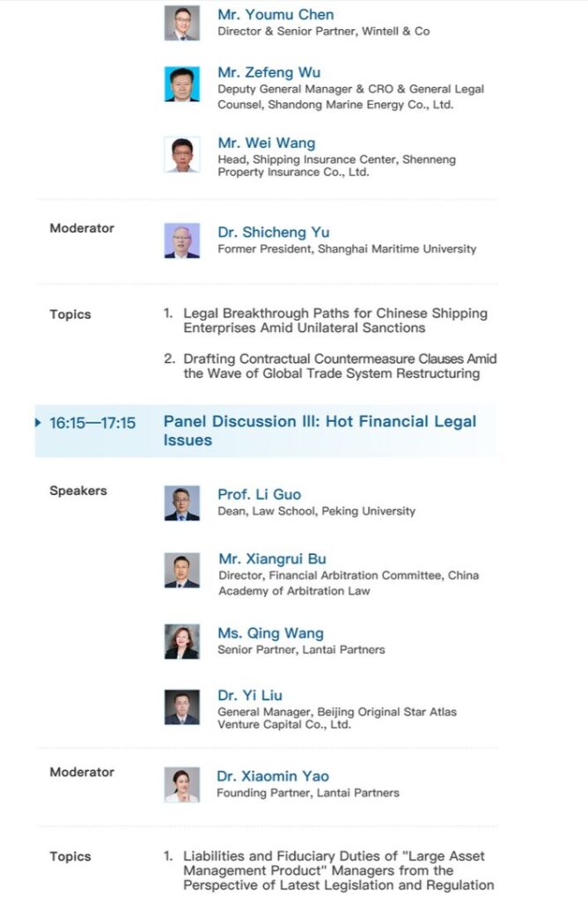The width and height of the screenshot is (588, 902).
Task: Select the Prof. Li Guo name link
Action: click(x=259, y=494)
